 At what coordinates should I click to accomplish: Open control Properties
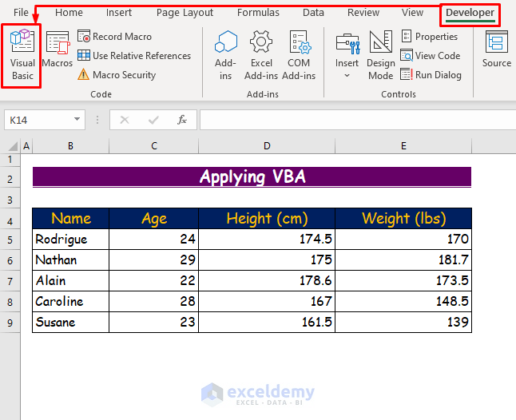point(430,37)
